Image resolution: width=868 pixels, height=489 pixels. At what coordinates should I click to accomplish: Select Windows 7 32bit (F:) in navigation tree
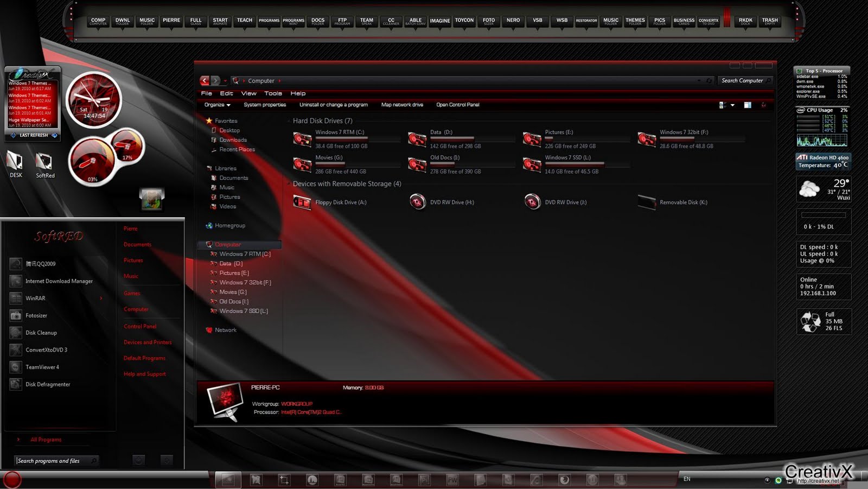click(245, 282)
